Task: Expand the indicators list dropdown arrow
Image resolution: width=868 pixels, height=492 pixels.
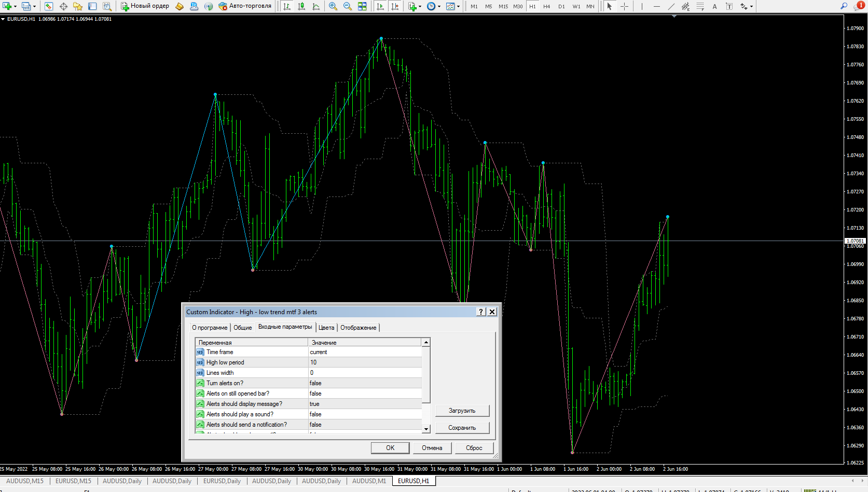Action: pos(420,7)
